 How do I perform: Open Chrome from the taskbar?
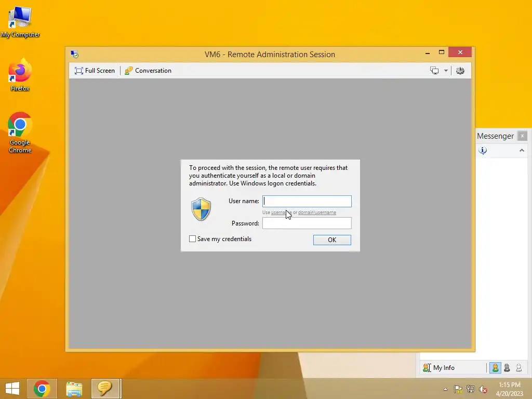point(42,389)
